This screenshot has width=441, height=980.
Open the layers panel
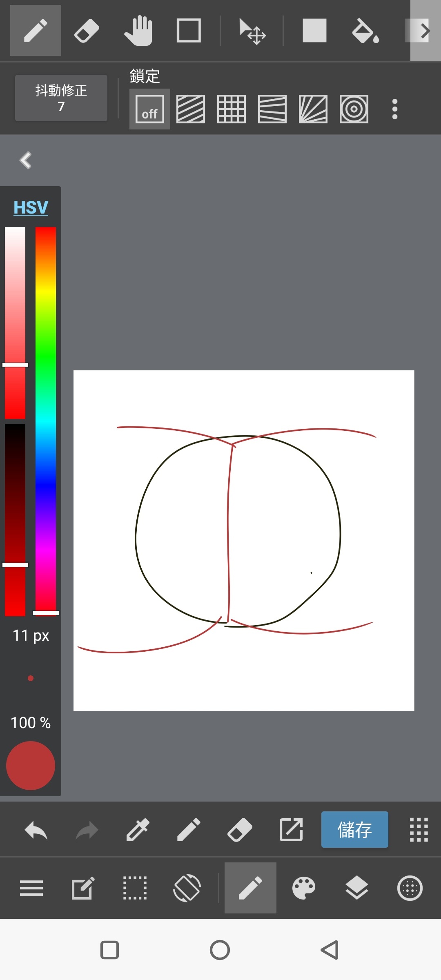point(357,888)
